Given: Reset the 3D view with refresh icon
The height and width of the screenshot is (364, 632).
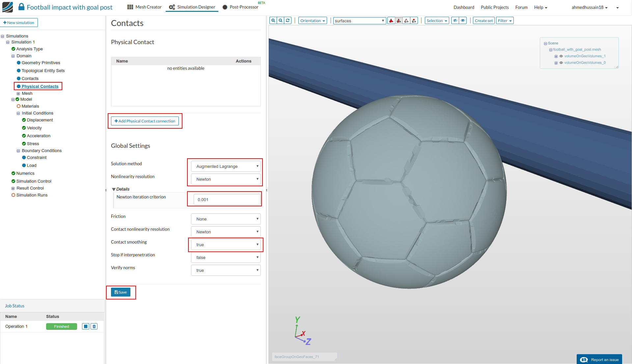Looking at the screenshot, I should pyautogui.click(x=288, y=20).
